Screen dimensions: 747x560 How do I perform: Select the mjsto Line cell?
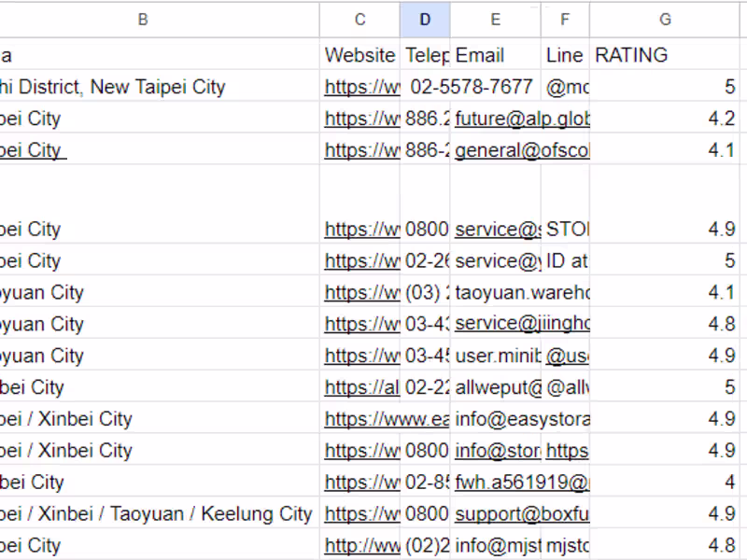click(x=565, y=545)
